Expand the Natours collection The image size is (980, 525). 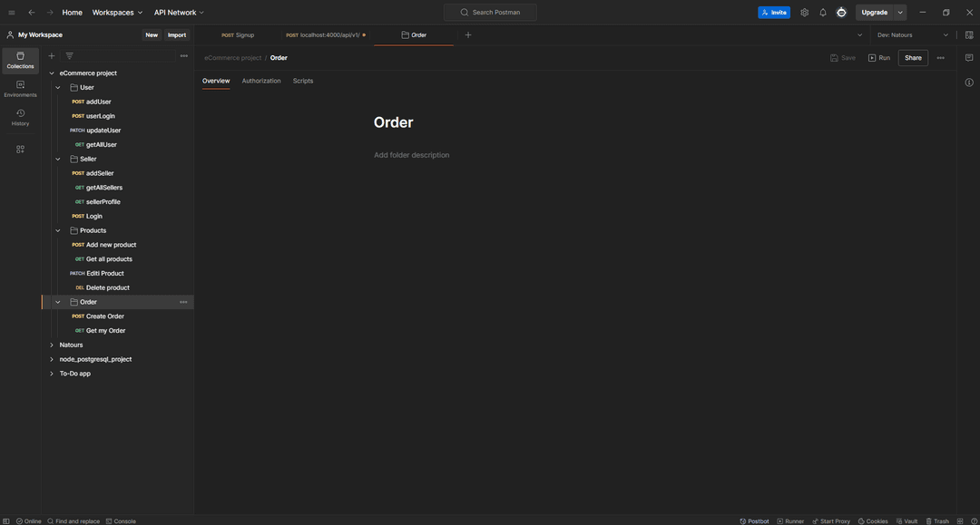coord(52,345)
